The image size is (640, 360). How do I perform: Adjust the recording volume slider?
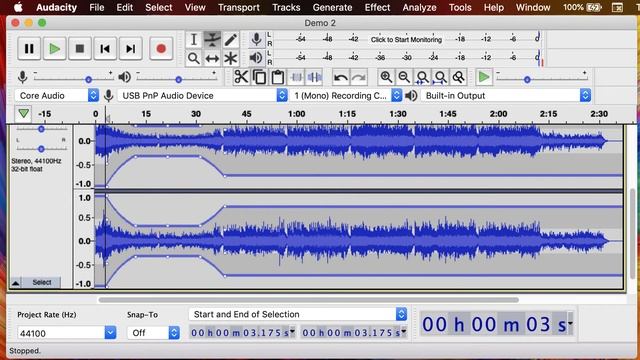click(73, 80)
